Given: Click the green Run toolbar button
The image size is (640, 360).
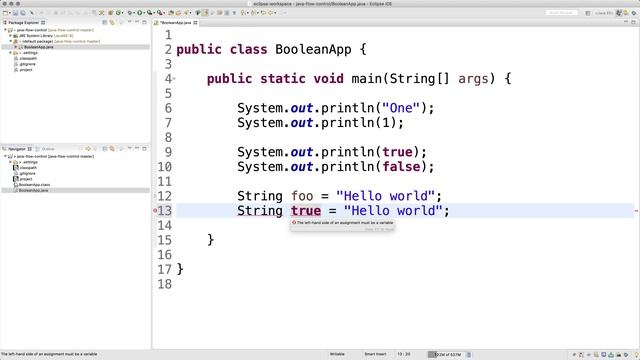Looking at the screenshot, I should click(x=140, y=13).
